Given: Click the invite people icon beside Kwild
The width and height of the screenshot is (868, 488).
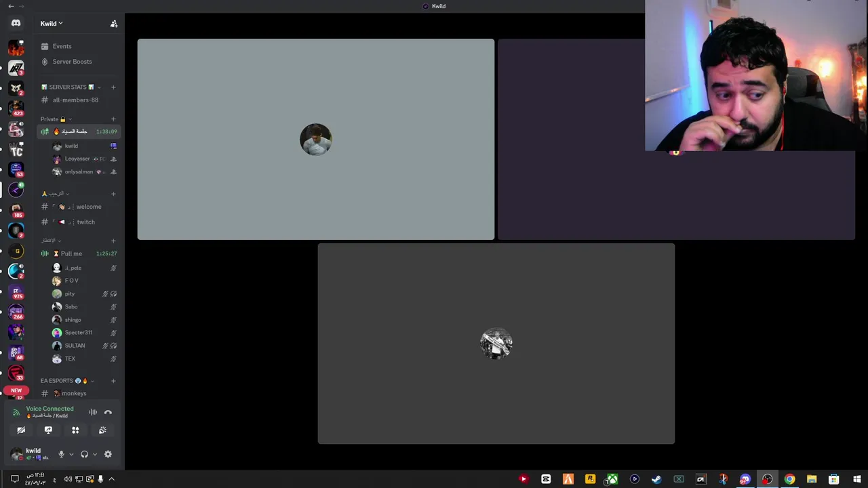Looking at the screenshot, I should tap(114, 24).
